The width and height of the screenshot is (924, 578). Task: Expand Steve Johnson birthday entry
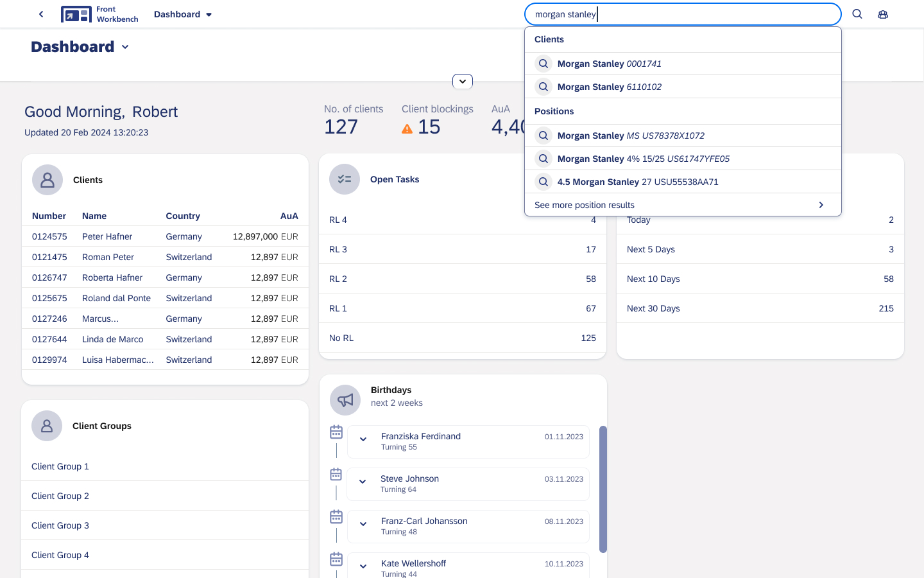(363, 482)
